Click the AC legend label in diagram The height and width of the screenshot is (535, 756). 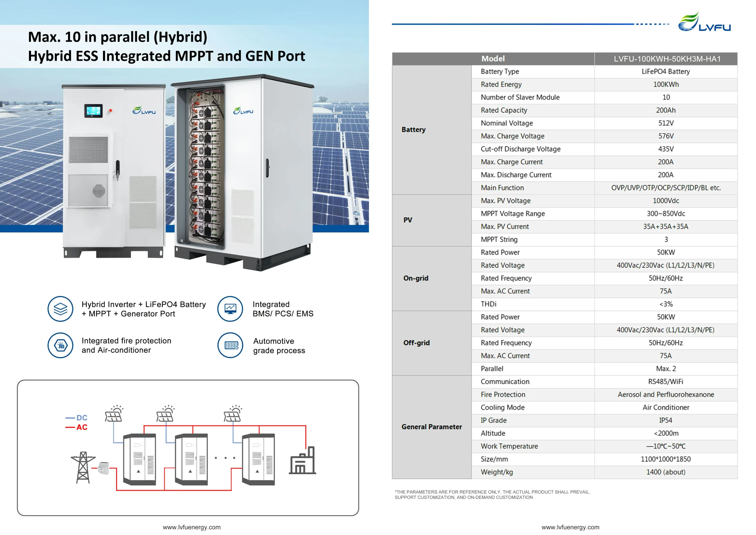pyautogui.click(x=82, y=427)
